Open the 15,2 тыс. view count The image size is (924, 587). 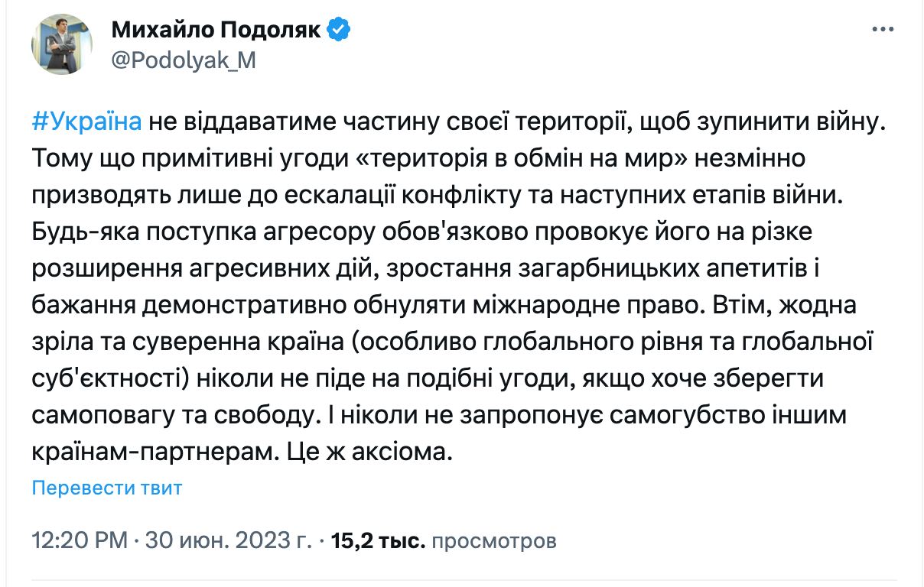coord(378,541)
